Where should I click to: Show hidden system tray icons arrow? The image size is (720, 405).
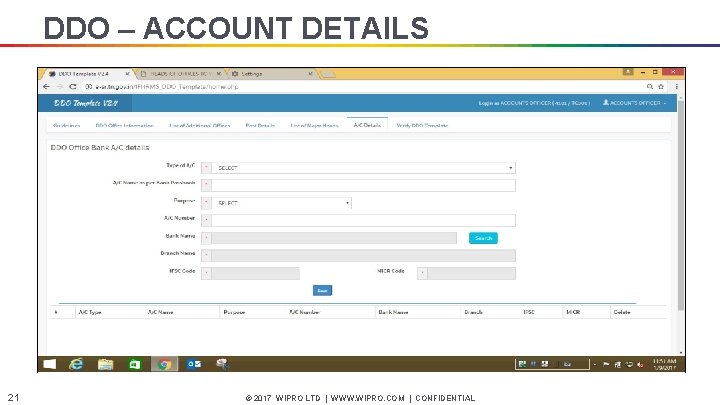point(595,364)
